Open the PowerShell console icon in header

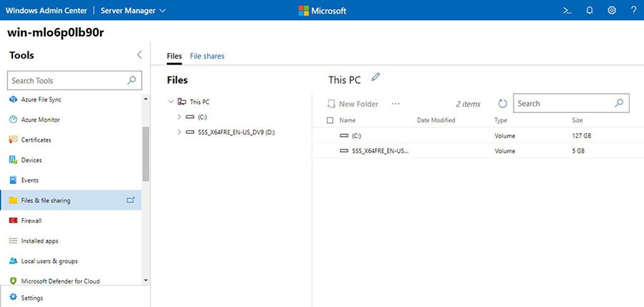click(x=567, y=11)
